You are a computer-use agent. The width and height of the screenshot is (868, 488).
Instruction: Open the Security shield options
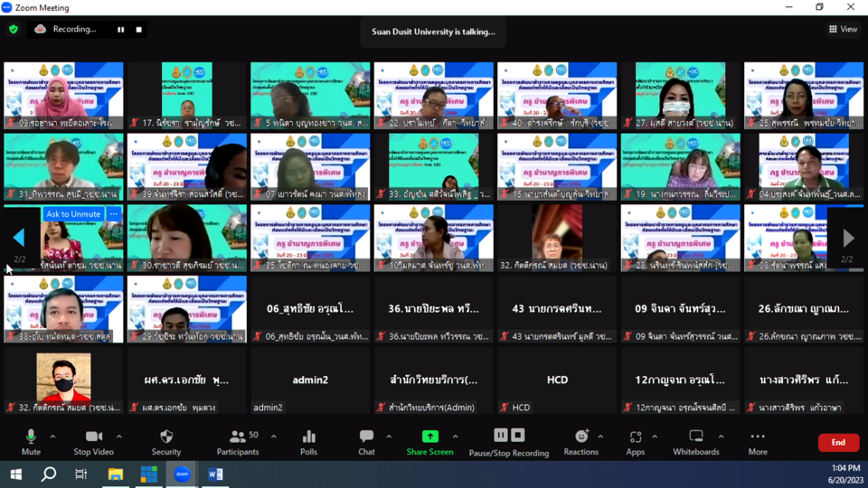(165, 440)
